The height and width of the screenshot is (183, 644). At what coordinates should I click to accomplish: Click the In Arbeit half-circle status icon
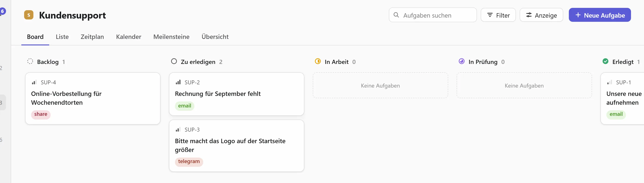(x=318, y=61)
